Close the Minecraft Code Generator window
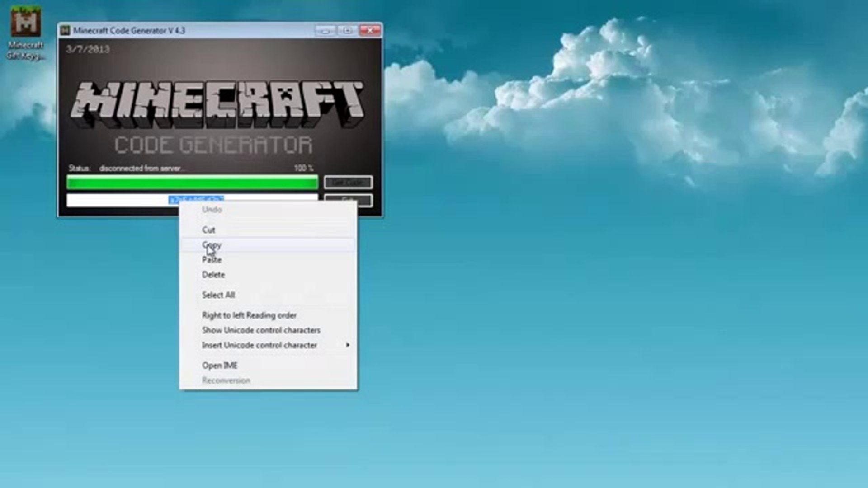The height and width of the screenshot is (488, 868). [370, 30]
